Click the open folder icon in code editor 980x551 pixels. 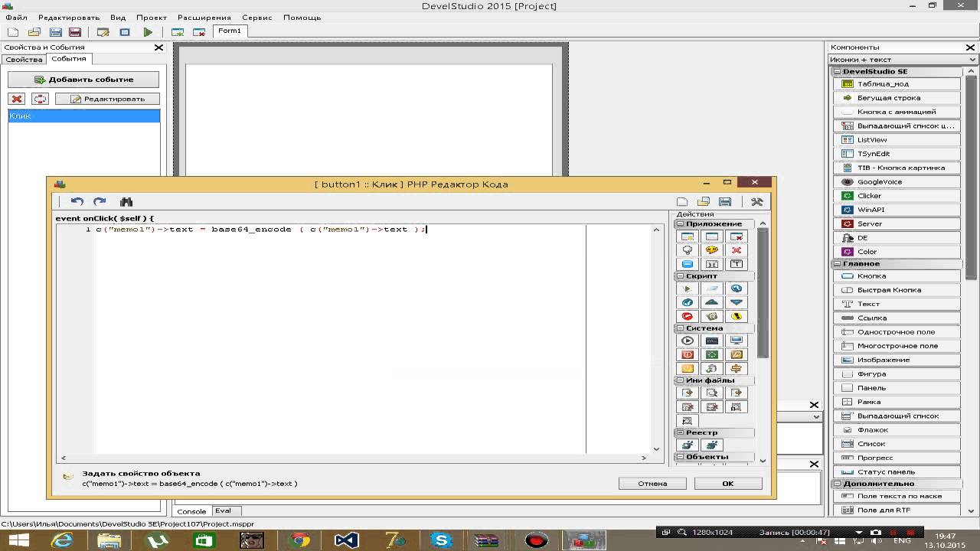[x=704, y=201]
